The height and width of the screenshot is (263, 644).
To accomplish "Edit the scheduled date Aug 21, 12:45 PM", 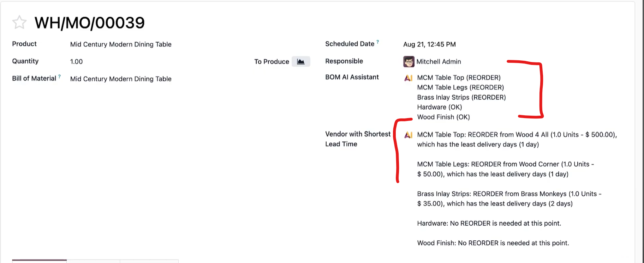I will click(429, 44).
